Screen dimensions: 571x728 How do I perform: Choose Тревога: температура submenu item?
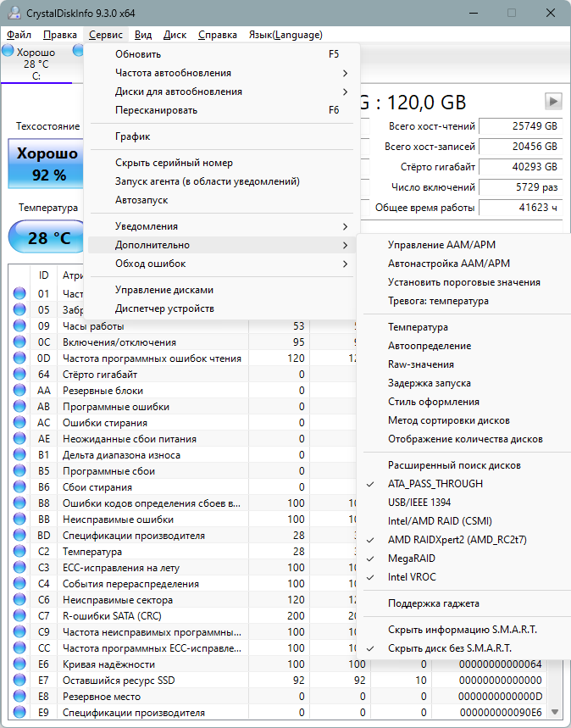[463, 301]
